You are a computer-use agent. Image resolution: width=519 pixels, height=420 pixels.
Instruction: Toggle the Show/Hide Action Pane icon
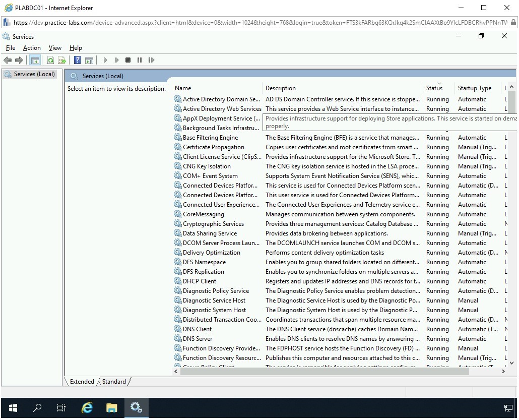point(89,60)
